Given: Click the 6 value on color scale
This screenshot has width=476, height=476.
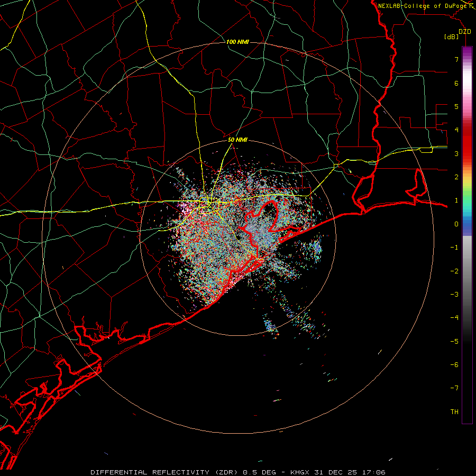Looking at the screenshot, I should point(456,83).
